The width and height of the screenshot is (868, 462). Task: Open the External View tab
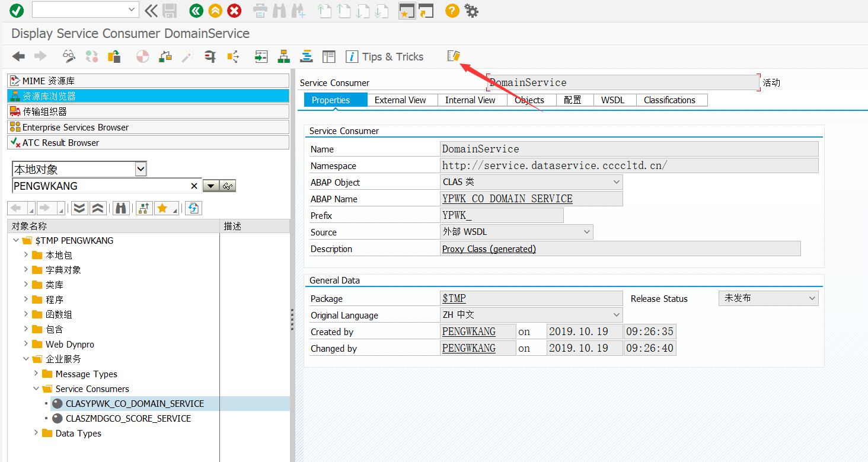point(402,100)
